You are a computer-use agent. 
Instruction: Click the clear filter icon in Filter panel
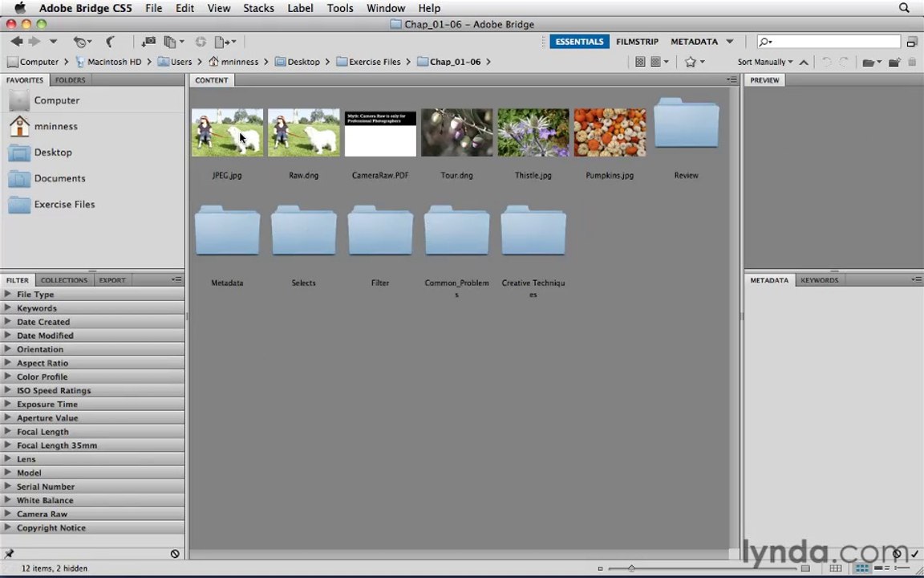pos(175,554)
